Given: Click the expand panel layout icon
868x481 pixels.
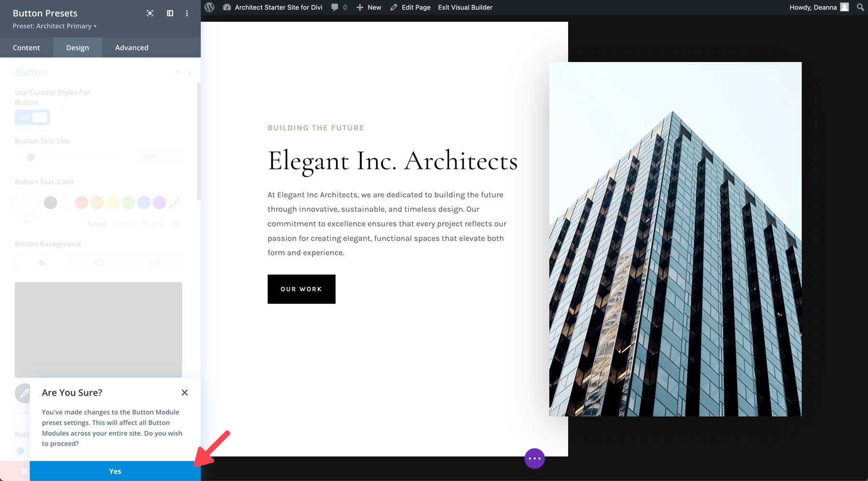Looking at the screenshot, I should 170,14.
